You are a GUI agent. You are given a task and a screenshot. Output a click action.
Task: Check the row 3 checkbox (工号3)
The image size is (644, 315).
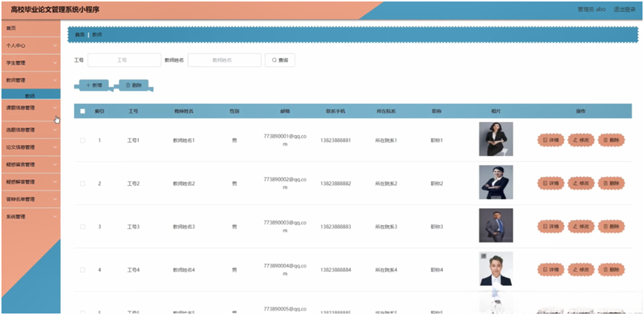pyautogui.click(x=82, y=227)
